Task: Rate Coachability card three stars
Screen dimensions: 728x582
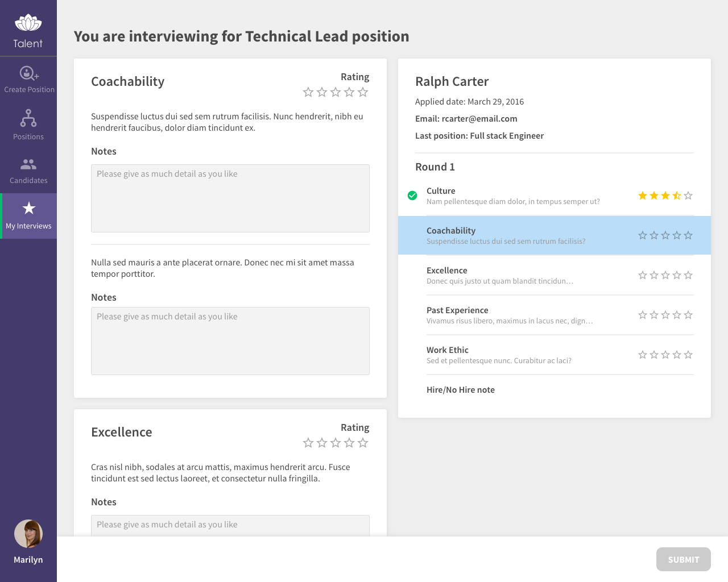Action: coord(336,92)
